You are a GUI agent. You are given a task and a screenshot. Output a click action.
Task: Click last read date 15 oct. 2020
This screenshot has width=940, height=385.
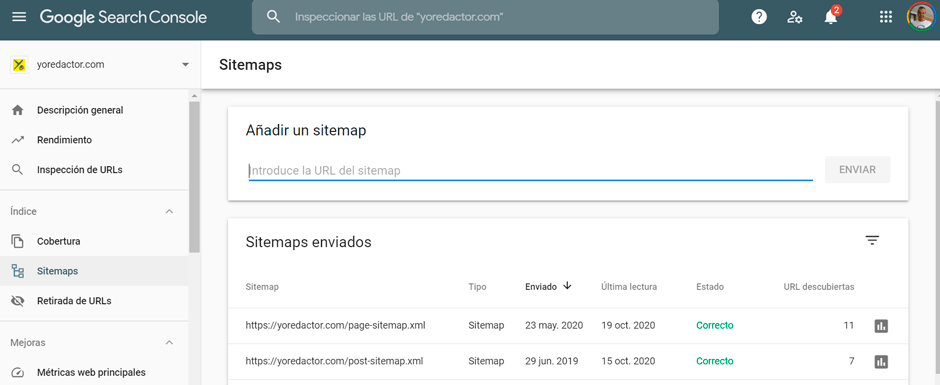628,361
